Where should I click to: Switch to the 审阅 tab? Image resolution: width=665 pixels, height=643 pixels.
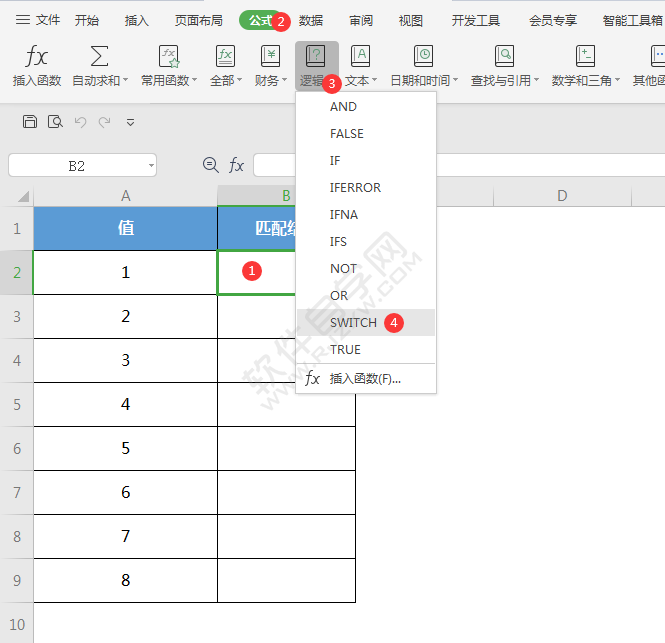361,20
